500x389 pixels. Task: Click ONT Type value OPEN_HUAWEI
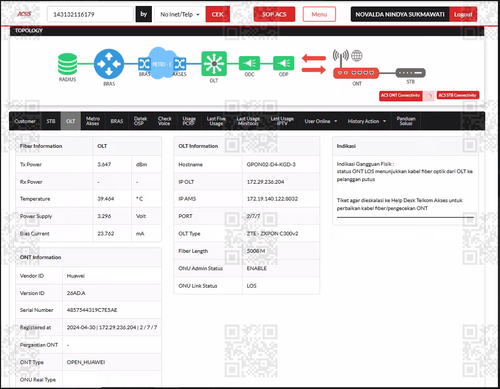[86, 362]
